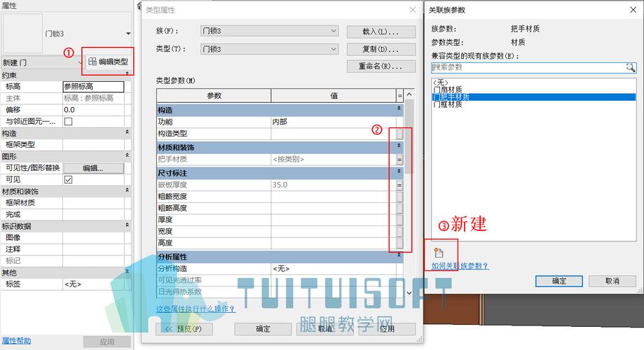Click the 值 column header
The width and height of the screenshot is (644, 350).
coord(334,96)
